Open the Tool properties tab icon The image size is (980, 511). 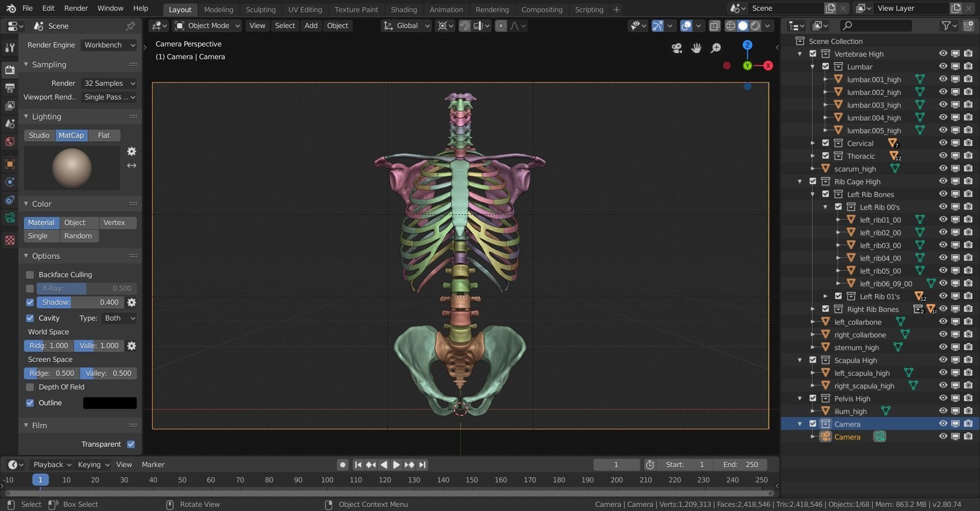[9, 47]
